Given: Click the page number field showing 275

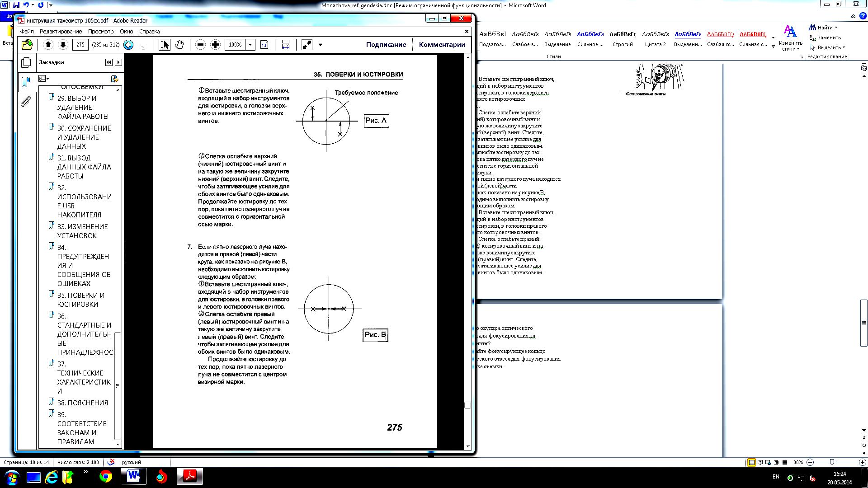Looking at the screenshot, I should pos(80,44).
